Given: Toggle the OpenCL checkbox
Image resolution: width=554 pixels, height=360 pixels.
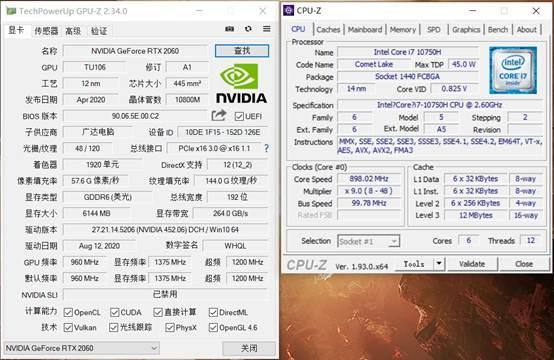Looking at the screenshot, I should click(x=68, y=312).
